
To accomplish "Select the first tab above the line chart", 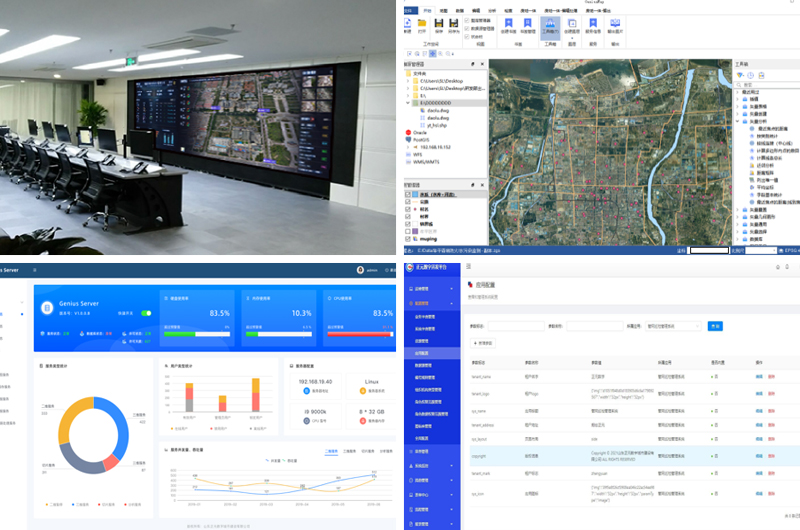I will pos(330,452).
